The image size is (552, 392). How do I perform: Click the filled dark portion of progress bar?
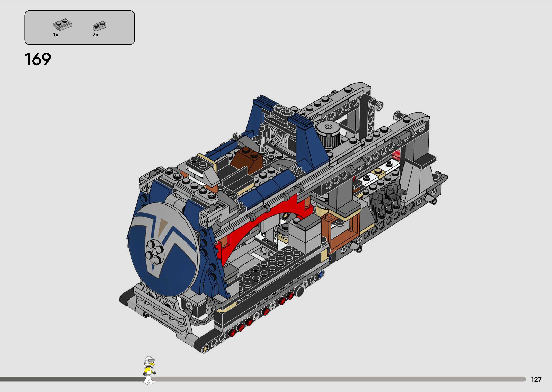(73, 379)
